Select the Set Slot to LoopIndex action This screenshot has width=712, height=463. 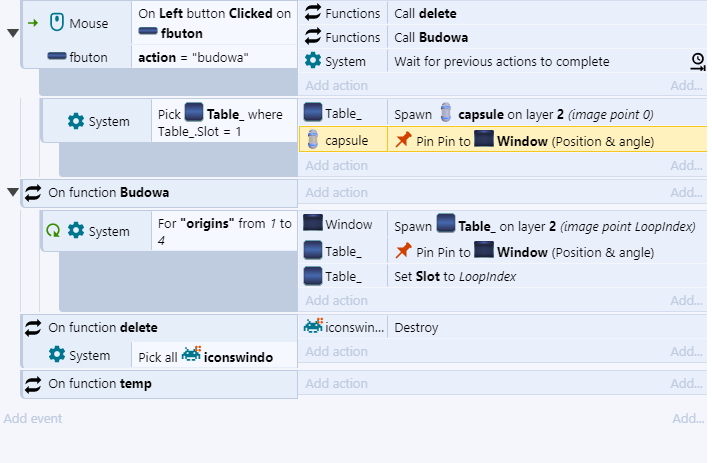click(502, 276)
